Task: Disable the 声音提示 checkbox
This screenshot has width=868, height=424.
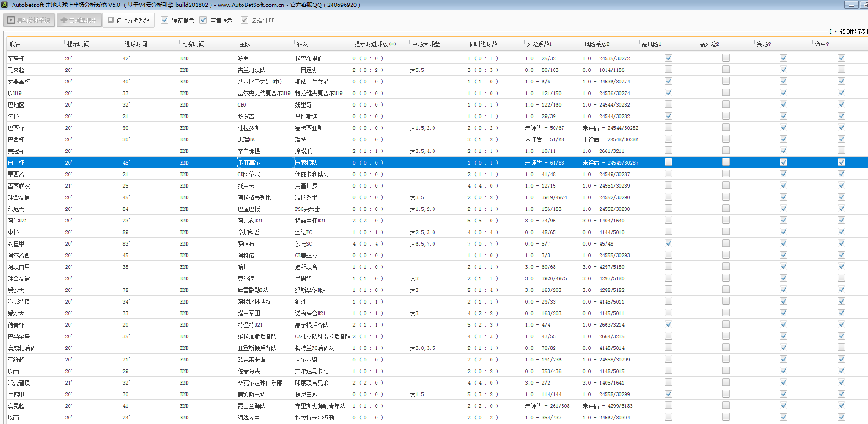Action: [x=203, y=20]
